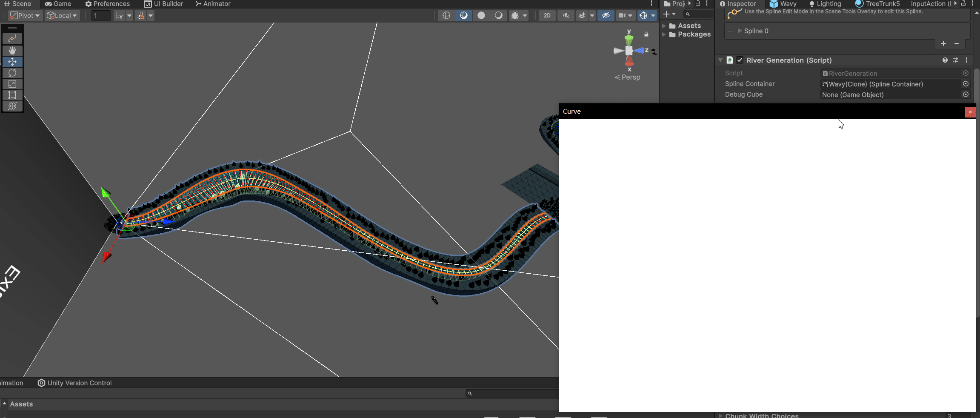The width and height of the screenshot is (980, 418).
Task: Expand the Packages folder in Project
Action: click(x=664, y=34)
